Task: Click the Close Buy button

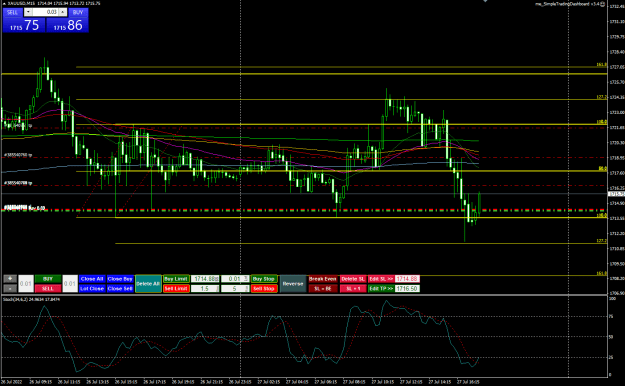Action: click(x=120, y=279)
